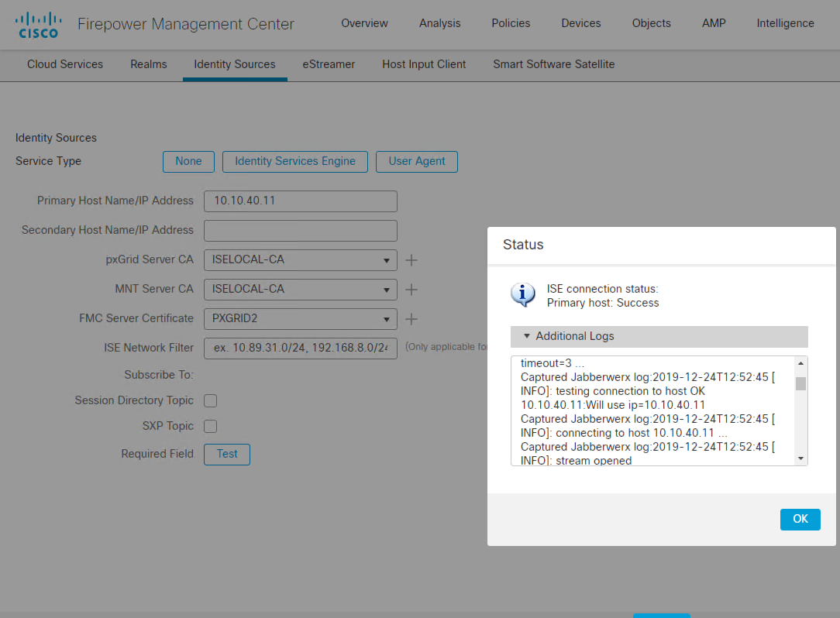
Task: Add a new MNT Server CA
Action: (411, 290)
